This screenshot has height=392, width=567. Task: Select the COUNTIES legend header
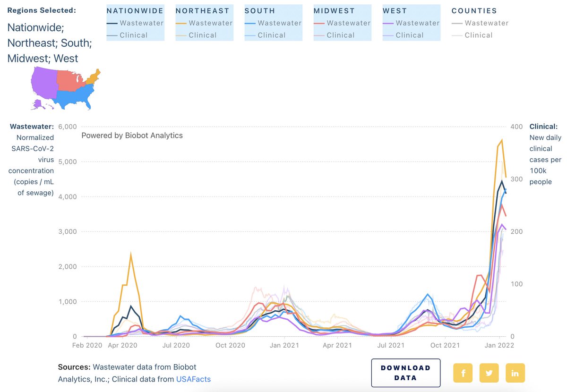(x=474, y=10)
